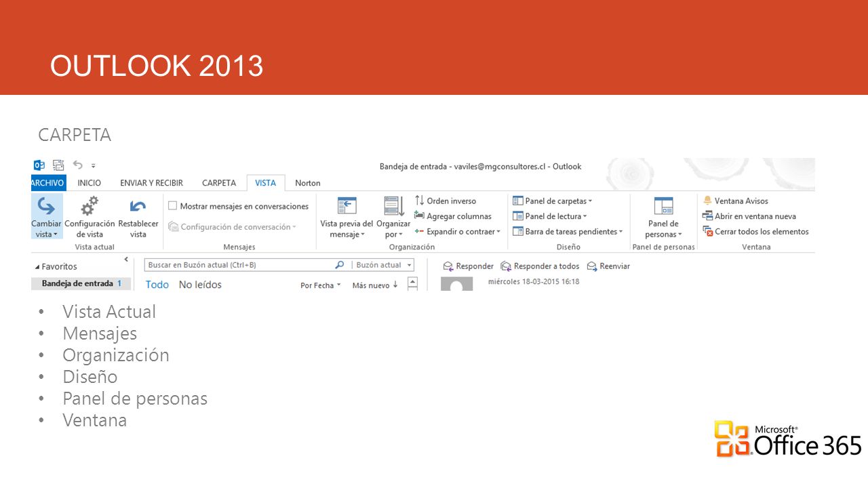Select the VISTA tab
The width and height of the screenshot is (868, 488).
point(266,183)
